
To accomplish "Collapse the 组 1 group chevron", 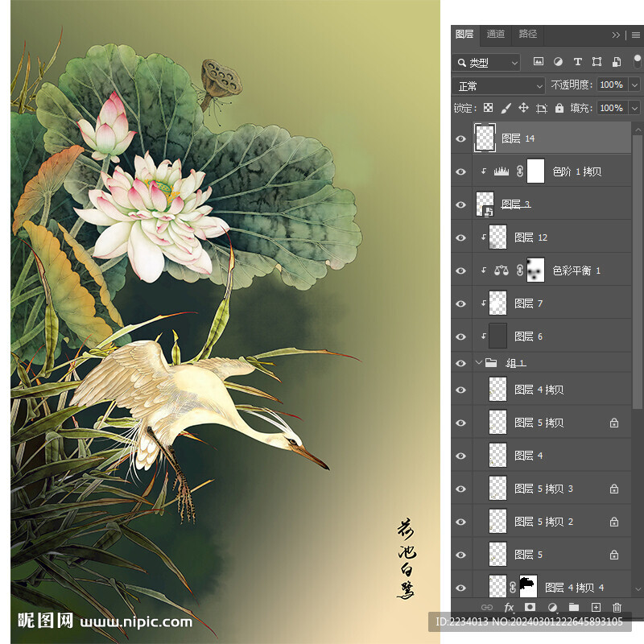I will [478, 363].
